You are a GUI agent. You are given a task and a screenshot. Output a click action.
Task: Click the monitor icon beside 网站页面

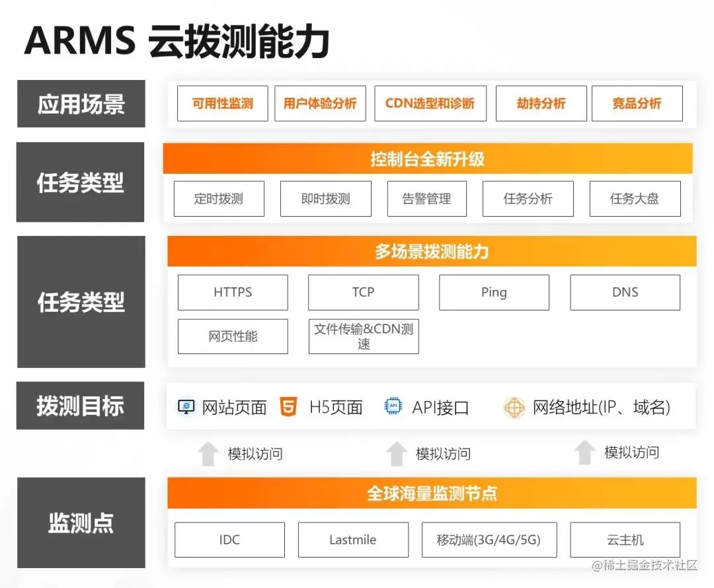186,406
